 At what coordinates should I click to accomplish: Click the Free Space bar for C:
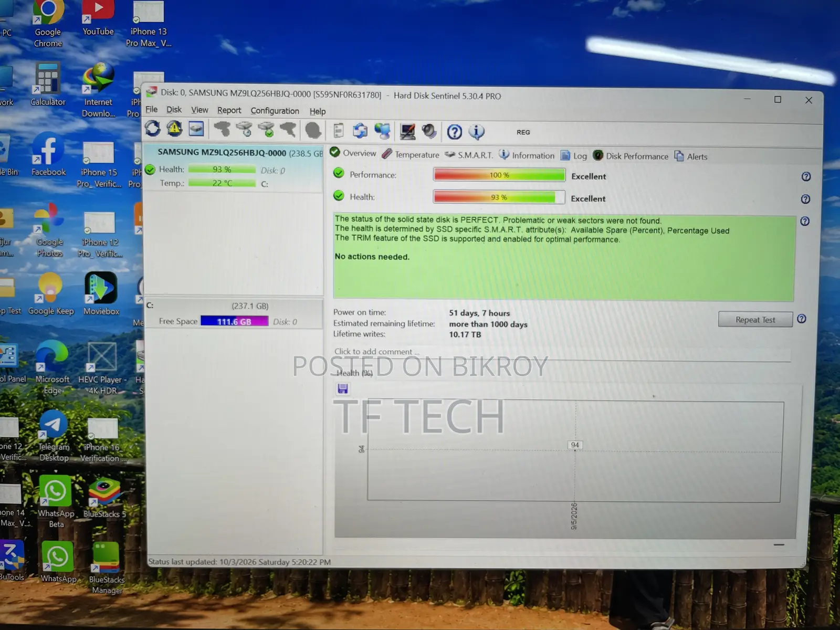tap(234, 321)
